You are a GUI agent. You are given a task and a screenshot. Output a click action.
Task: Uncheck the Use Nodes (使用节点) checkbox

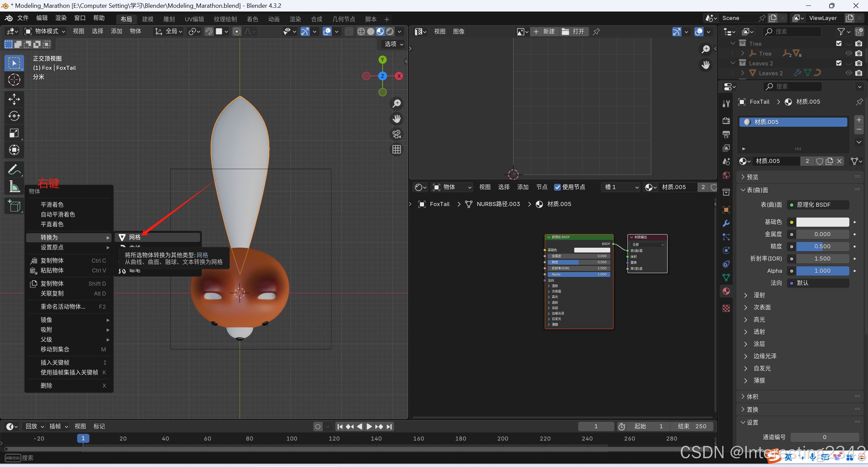pyautogui.click(x=557, y=187)
